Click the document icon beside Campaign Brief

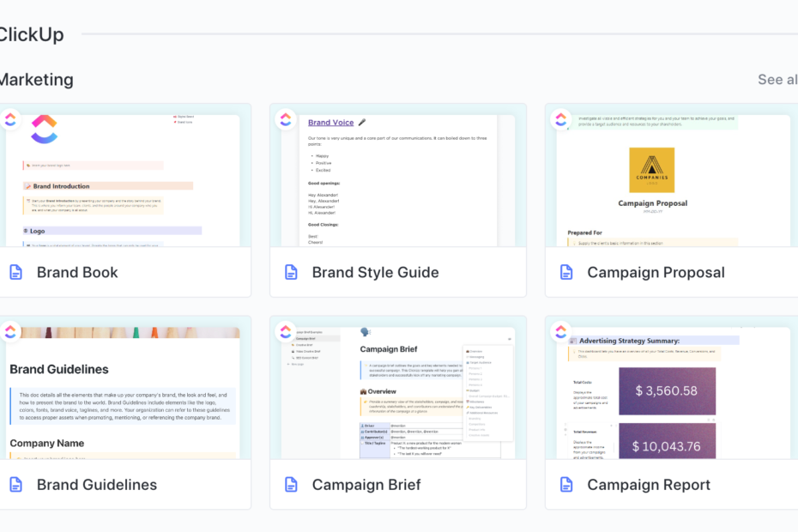(x=291, y=485)
